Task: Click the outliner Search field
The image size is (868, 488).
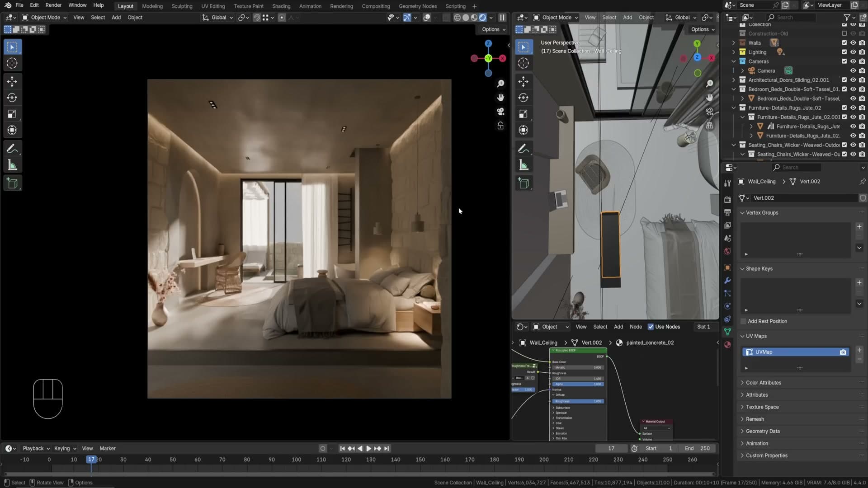Action: [x=793, y=17]
